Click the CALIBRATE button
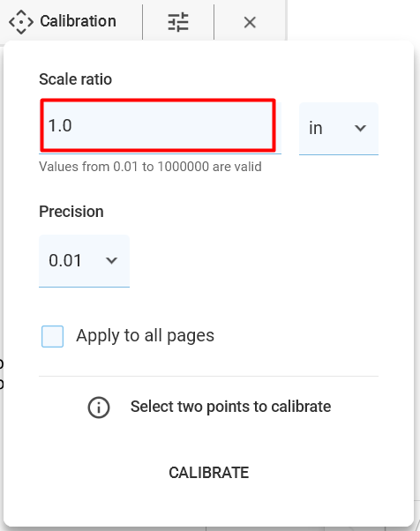This screenshot has height=531, width=420. tap(208, 473)
